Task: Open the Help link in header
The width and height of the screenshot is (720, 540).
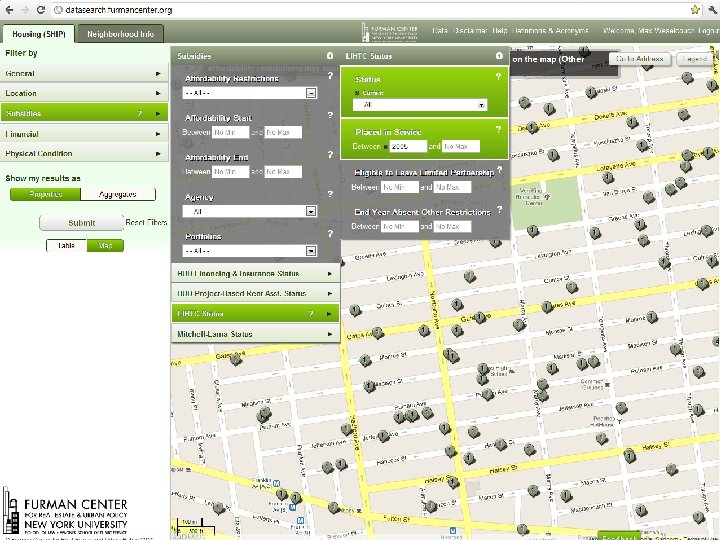Action: (500, 31)
